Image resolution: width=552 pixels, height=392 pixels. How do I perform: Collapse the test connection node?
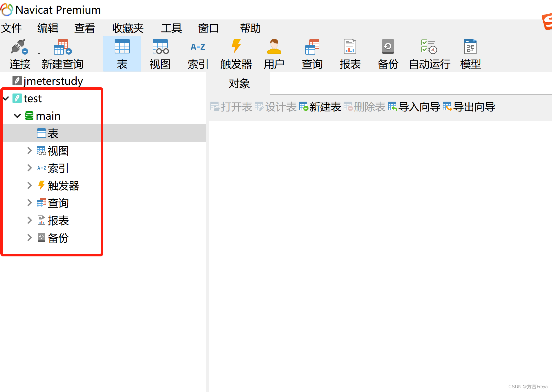pyautogui.click(x=6, y=98)
